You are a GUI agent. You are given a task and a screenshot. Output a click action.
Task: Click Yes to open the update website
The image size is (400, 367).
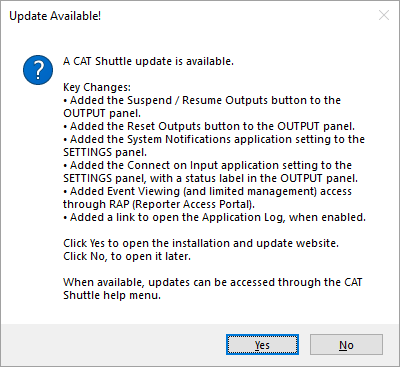pyautogui.click(x=262, y=345)
